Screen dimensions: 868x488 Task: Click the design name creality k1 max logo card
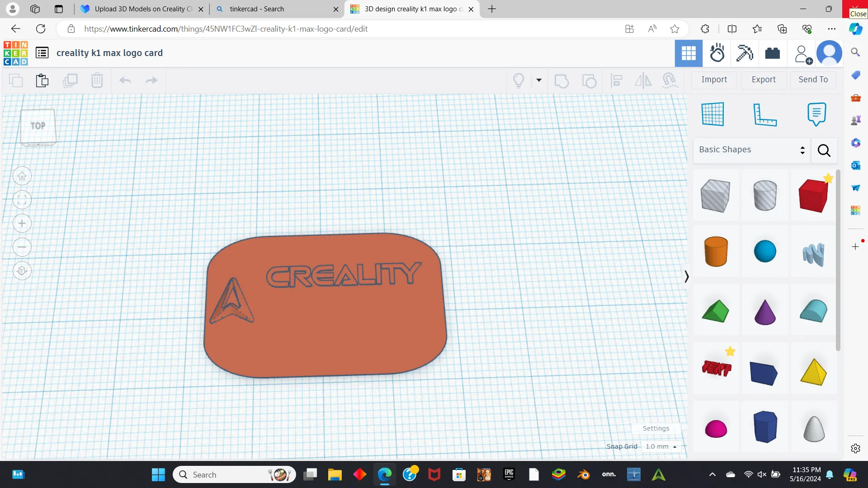[109, 53]
